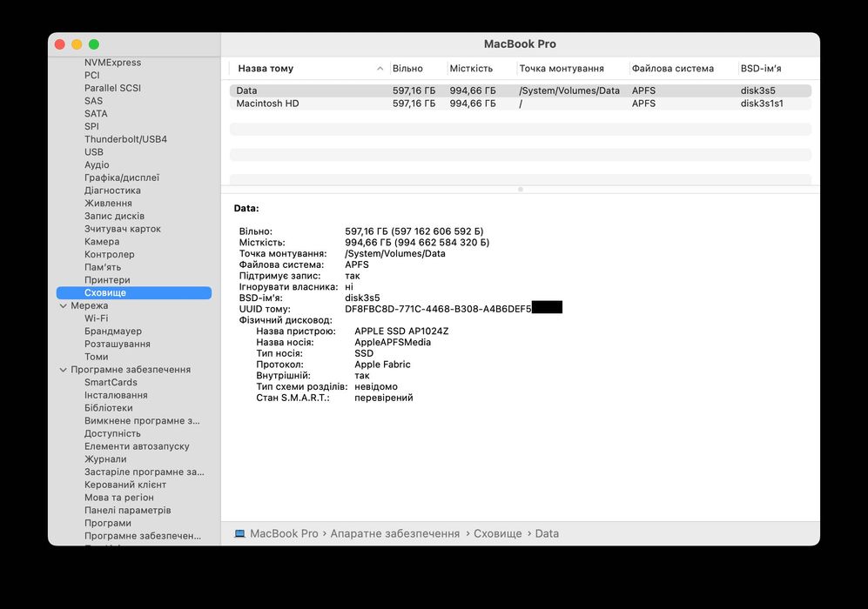Click the Apple Fabric protocol value
The height and width of the screenshot is (609, 868).
click(x=382, y=365)
